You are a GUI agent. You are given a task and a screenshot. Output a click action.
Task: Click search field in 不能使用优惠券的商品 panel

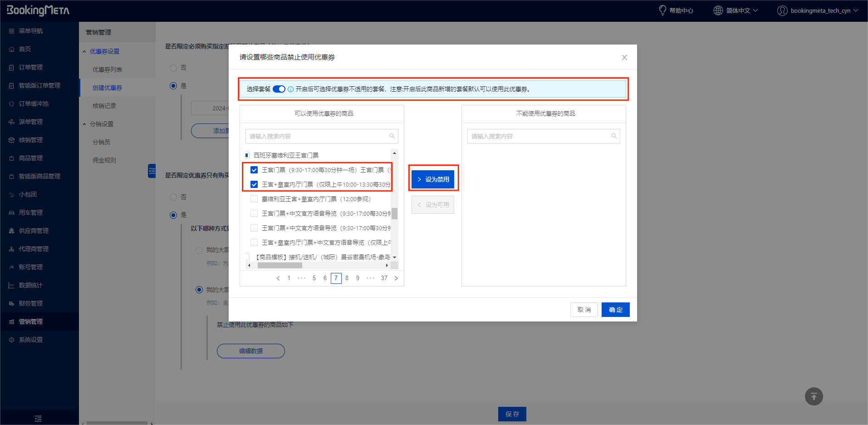pyautogui.click(x=540, y=136)
